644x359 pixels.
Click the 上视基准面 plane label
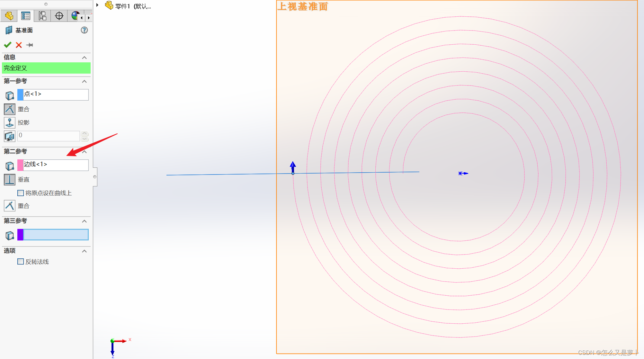303,6
